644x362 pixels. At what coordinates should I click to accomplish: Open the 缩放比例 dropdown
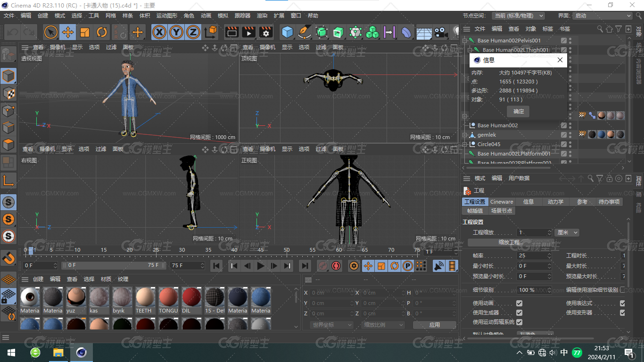384,325
